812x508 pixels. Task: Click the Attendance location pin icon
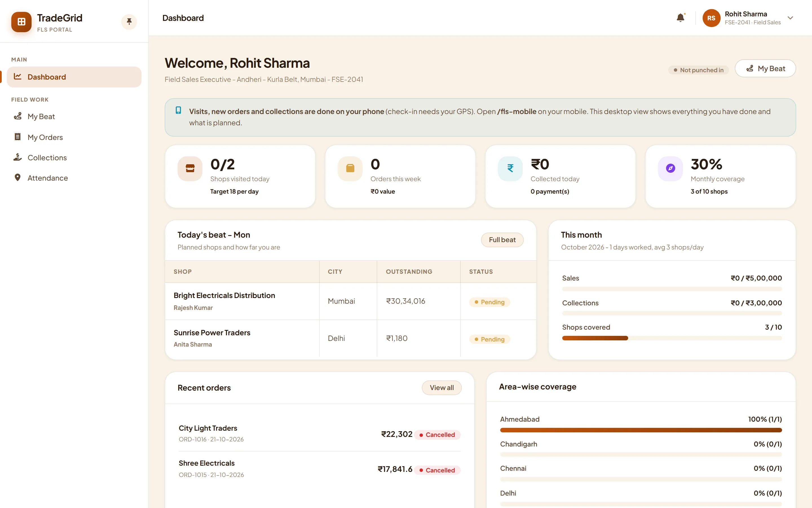tap(17, 178)
